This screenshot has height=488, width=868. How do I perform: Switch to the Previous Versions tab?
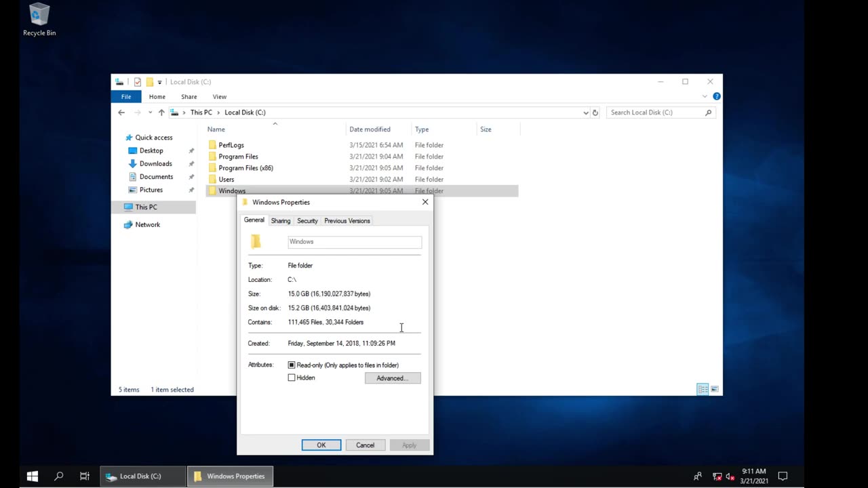point(347,221)
